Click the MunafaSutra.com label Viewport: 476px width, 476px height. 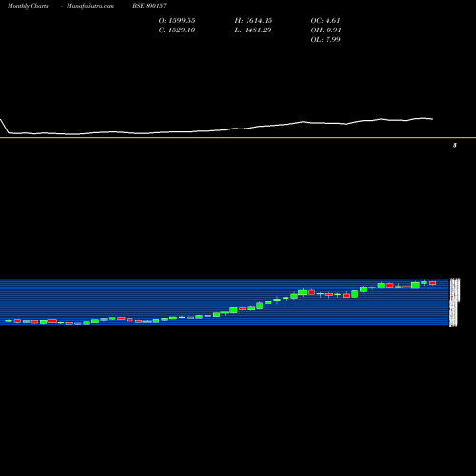pos(90,6)
